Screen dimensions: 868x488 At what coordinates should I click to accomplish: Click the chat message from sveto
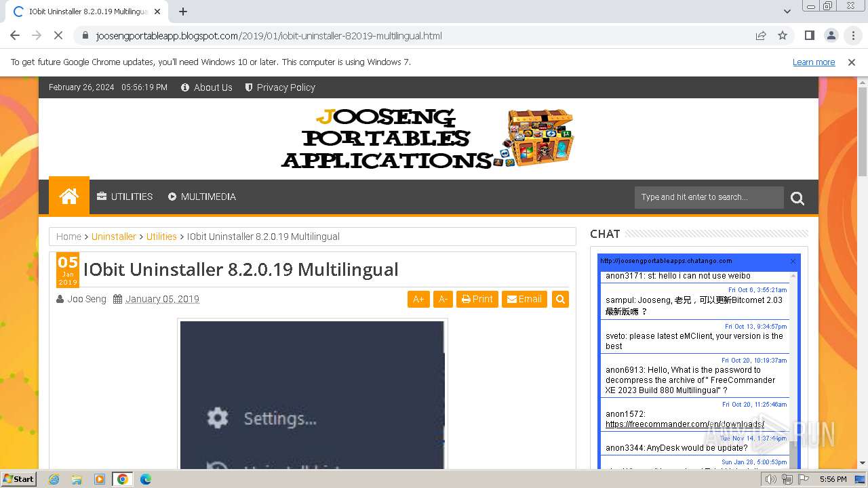pyautogui.click(x=694, y=341)
